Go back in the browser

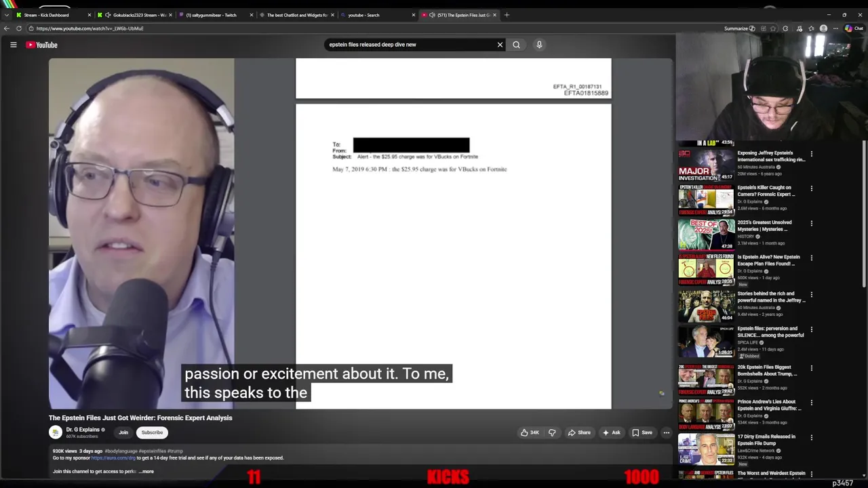(x=6, y=28)
